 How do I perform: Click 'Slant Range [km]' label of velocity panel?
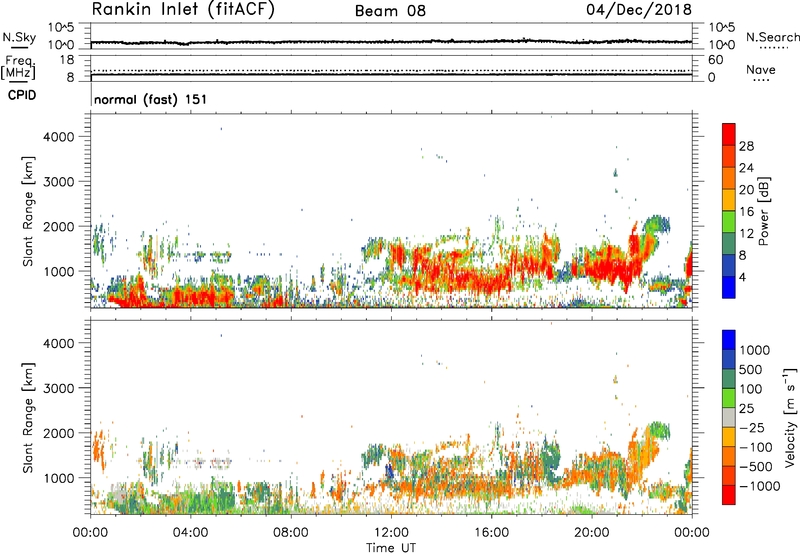(x=28, y=418)
